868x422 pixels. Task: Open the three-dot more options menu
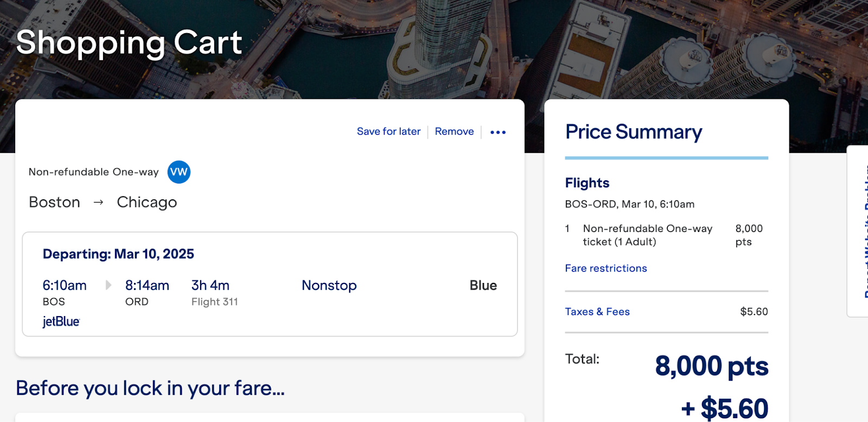(x=497, y=132)
